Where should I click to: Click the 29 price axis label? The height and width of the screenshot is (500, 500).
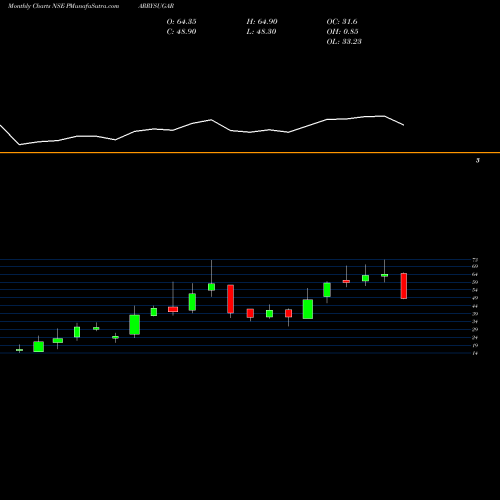click(x=475, y=330)
